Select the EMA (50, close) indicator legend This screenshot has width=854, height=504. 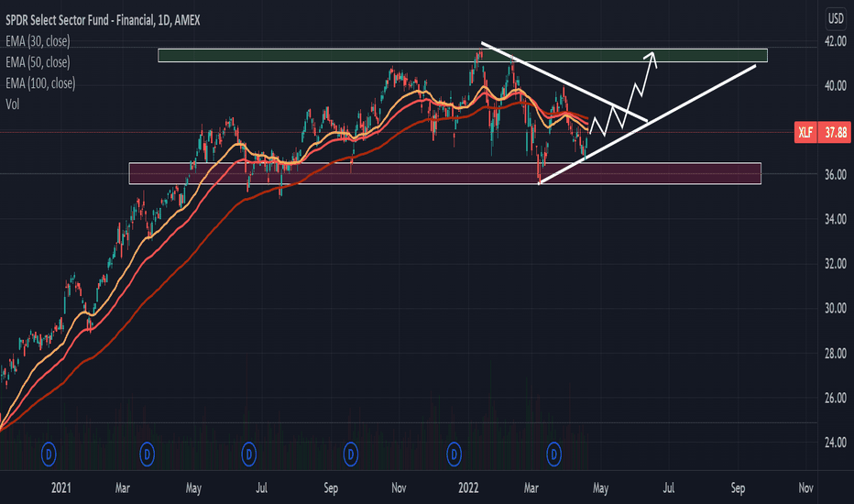point(38,62)
